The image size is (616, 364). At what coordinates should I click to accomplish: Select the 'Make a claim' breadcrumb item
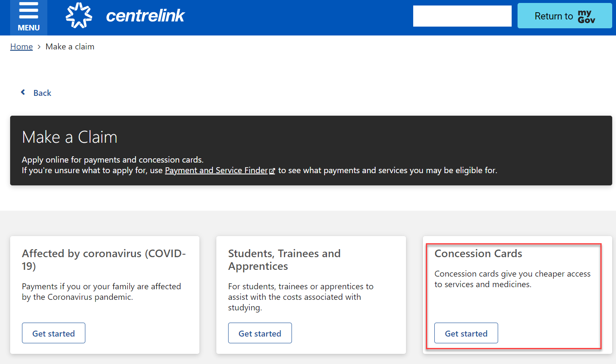[70, 47]
